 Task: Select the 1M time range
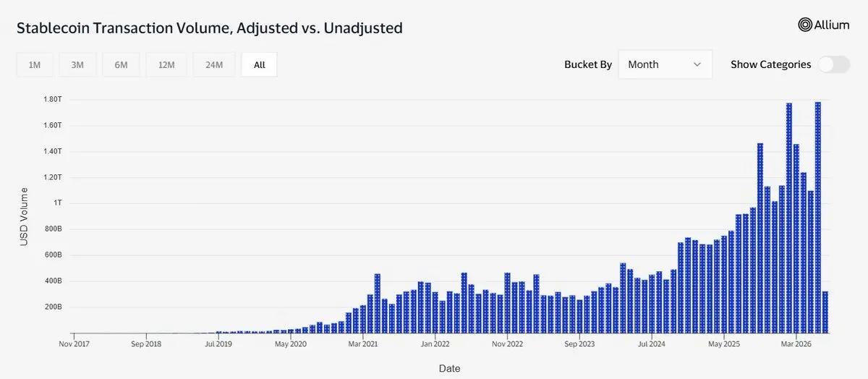pos(35,64)
